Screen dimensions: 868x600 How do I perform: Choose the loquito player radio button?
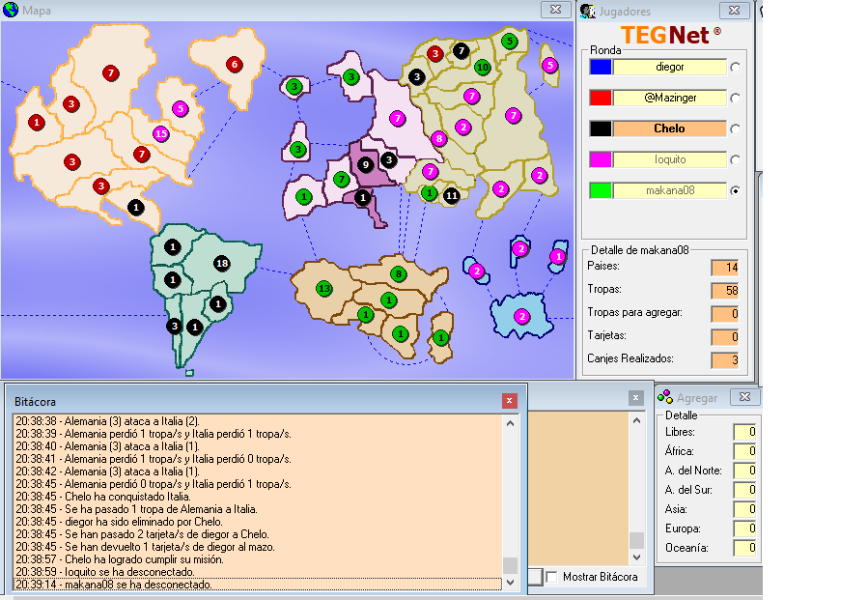736,159
